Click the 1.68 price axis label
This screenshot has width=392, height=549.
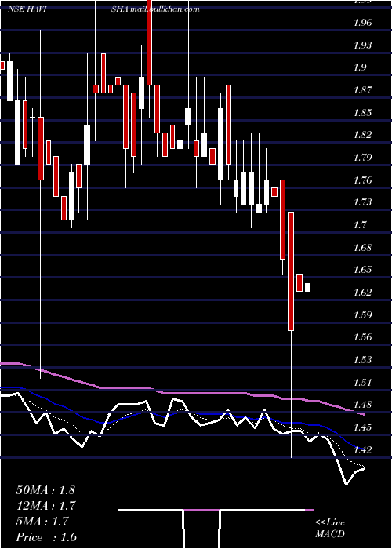coord(365,247)
